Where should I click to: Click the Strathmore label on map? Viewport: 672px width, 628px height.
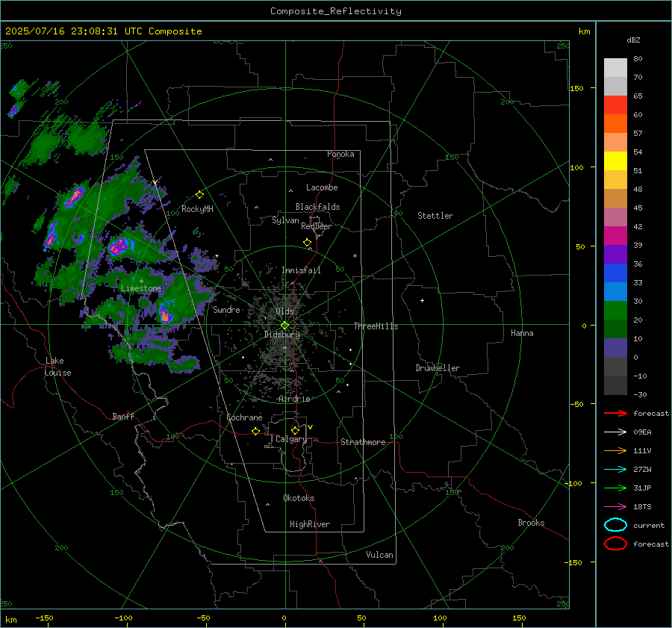pos(363,442)
